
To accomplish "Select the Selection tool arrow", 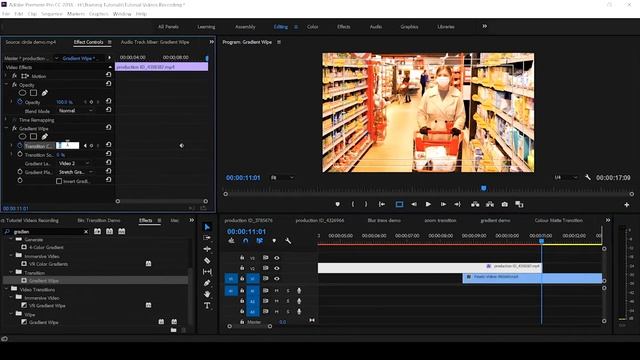I will 207,227.
